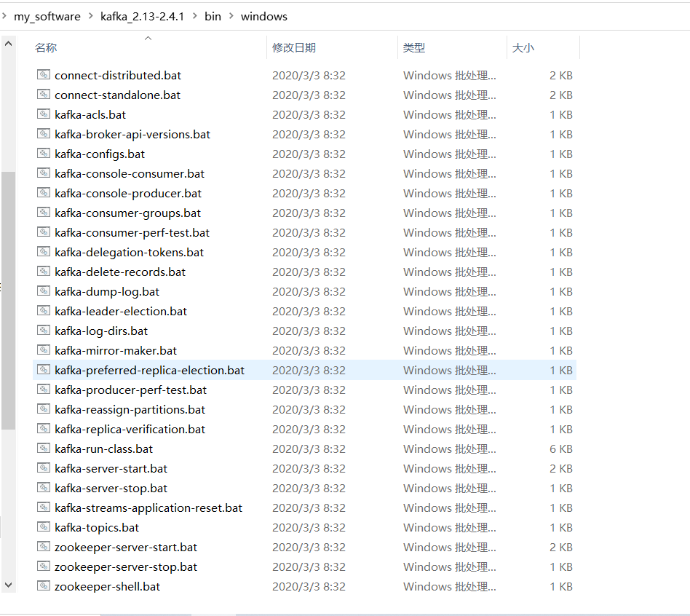The height and width of the screenshot is (616, 690).
Task: Click the type cell of connect-distributed.bat
Action: pos(449,75)
